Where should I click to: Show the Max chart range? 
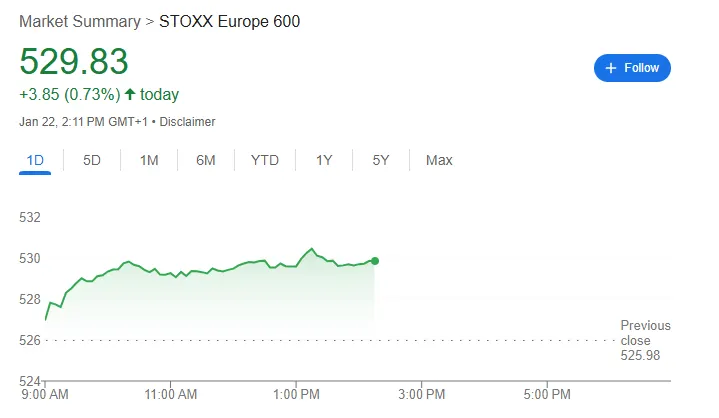pyautogui.click(x=439, y=160)
